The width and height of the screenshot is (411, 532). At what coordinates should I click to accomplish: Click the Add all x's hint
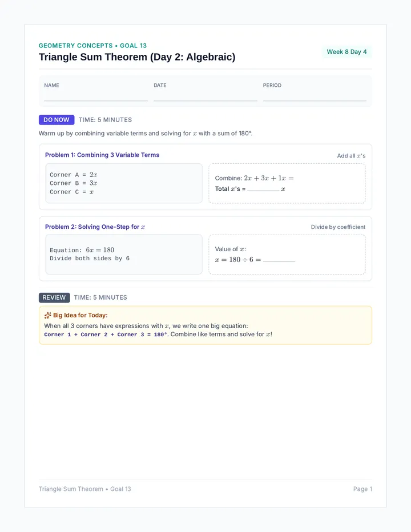click(351, 156)
